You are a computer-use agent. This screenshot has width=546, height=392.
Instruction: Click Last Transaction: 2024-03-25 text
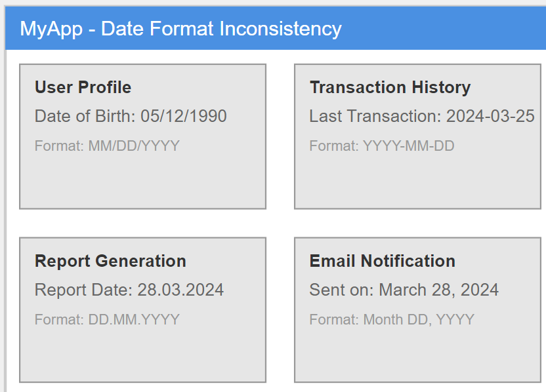422,116
